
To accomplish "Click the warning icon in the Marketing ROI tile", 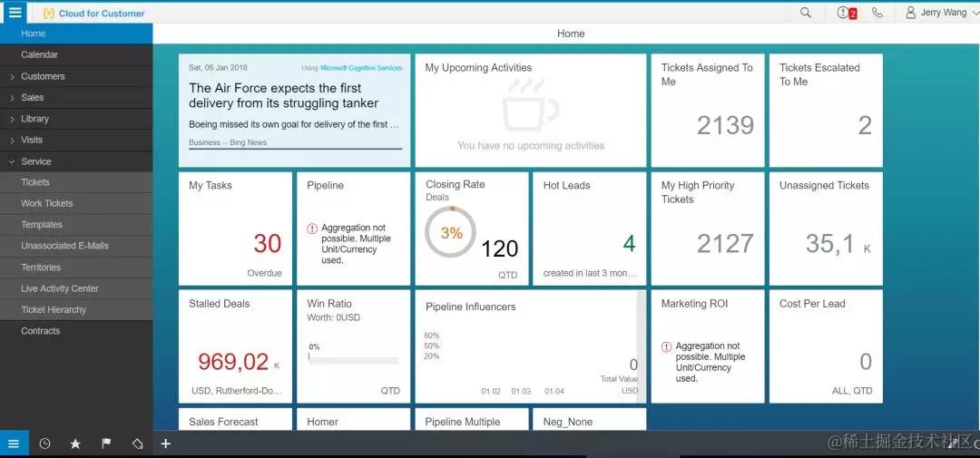I will [x=667, y=346].
